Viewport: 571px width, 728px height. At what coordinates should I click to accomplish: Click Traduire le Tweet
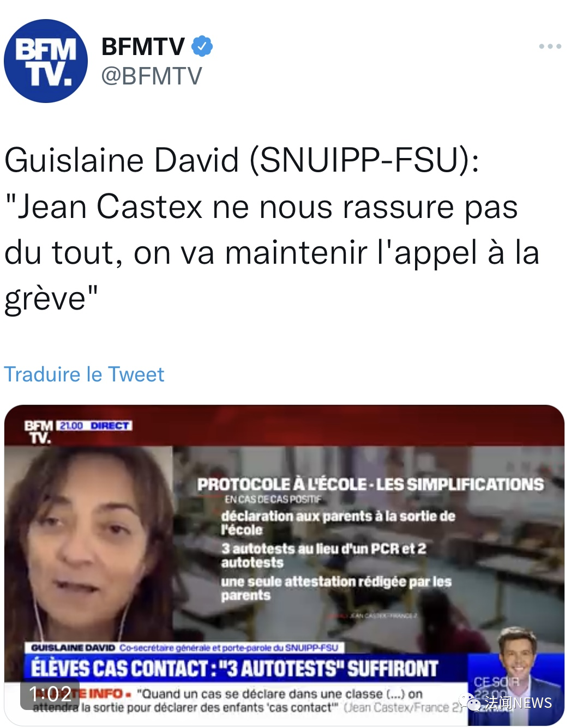(84, 374)
